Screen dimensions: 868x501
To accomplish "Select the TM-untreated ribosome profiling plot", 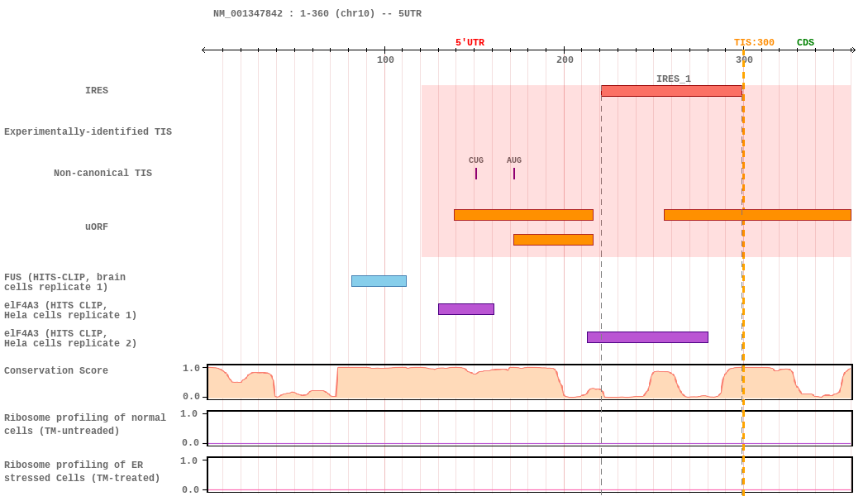I will pyautogui.click(x=529, y=428).
